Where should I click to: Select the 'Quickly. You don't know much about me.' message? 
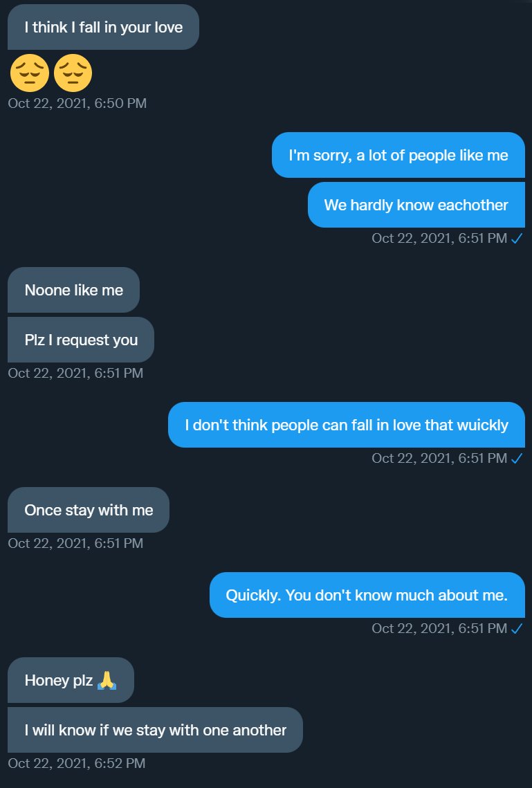click(x=367, y=595)
